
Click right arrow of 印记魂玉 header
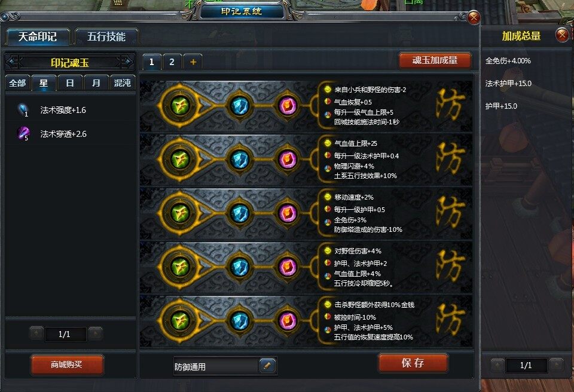click(x=126, y=62)
